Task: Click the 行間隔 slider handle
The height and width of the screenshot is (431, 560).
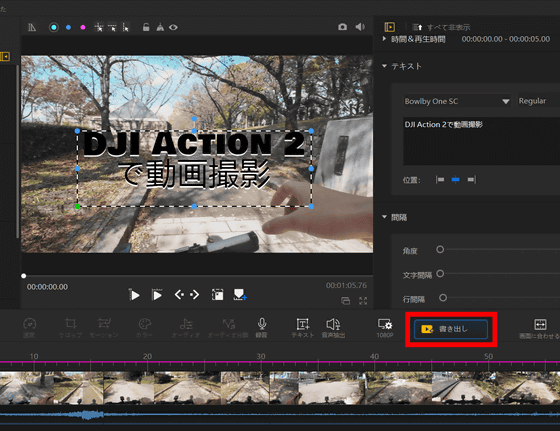Action: pyautogui.click(x=443, y=297)
